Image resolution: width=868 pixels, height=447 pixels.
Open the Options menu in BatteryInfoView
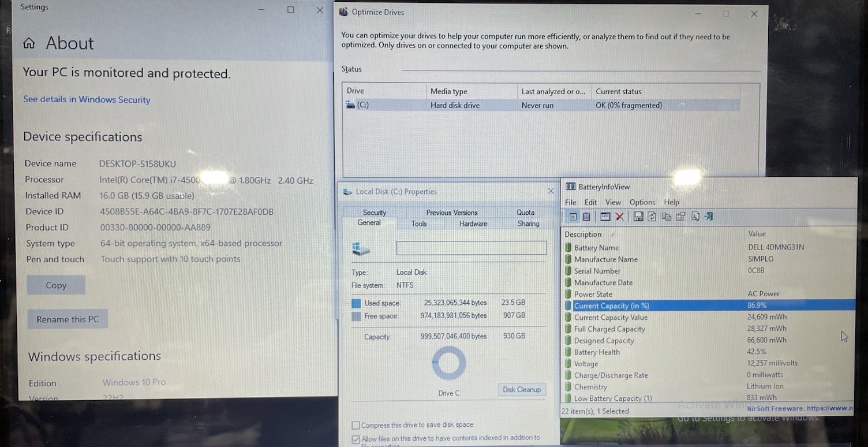[642, 202]
